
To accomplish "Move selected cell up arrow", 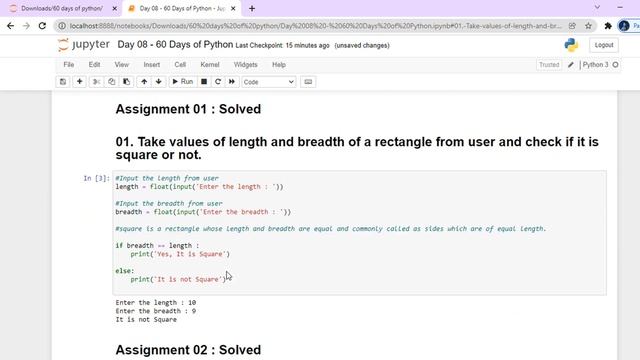I will pos(144,82).
